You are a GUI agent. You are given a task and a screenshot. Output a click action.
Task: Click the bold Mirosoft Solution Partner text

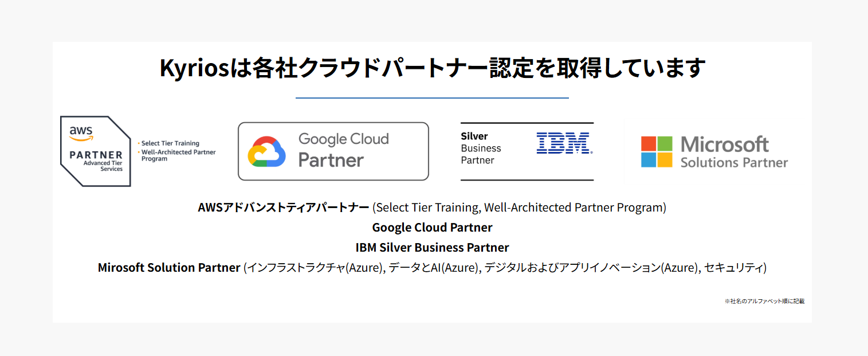coord(169,268)
